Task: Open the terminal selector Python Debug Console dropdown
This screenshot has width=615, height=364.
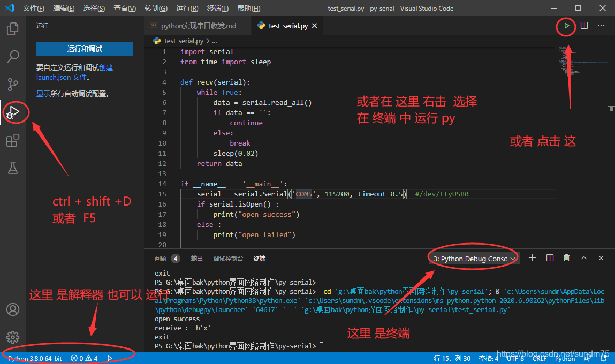Action: (474, 259)
